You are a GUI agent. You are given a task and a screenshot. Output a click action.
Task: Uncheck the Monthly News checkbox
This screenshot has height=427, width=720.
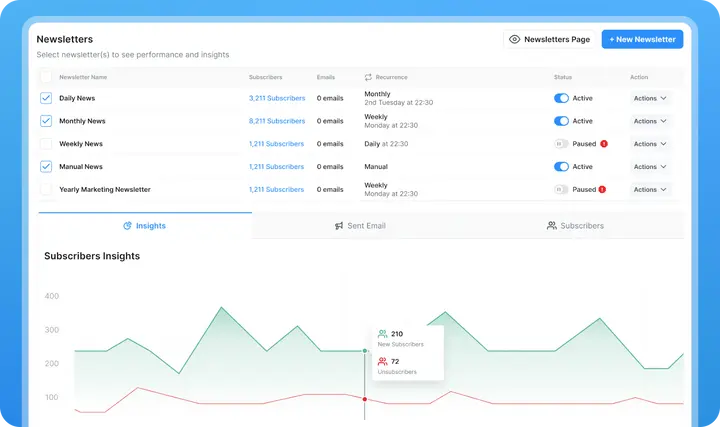coord(46,121)
